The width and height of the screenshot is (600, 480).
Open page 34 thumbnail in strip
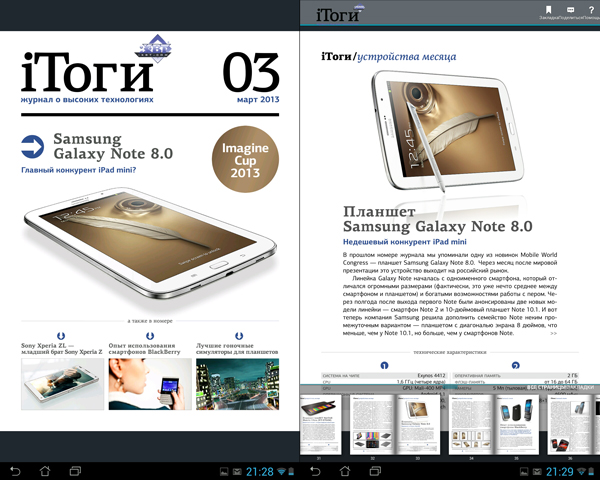471,424
